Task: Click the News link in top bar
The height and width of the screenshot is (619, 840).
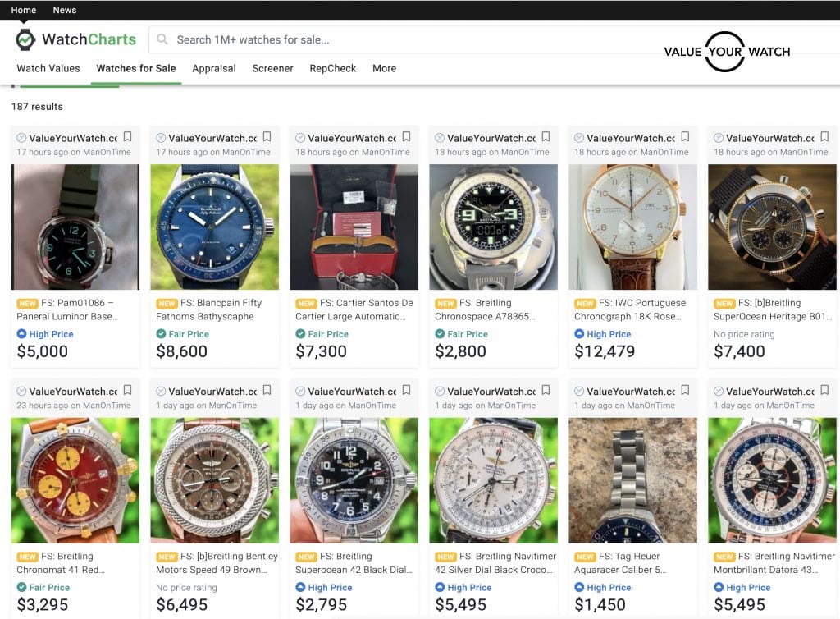Action: coord(64,10)
